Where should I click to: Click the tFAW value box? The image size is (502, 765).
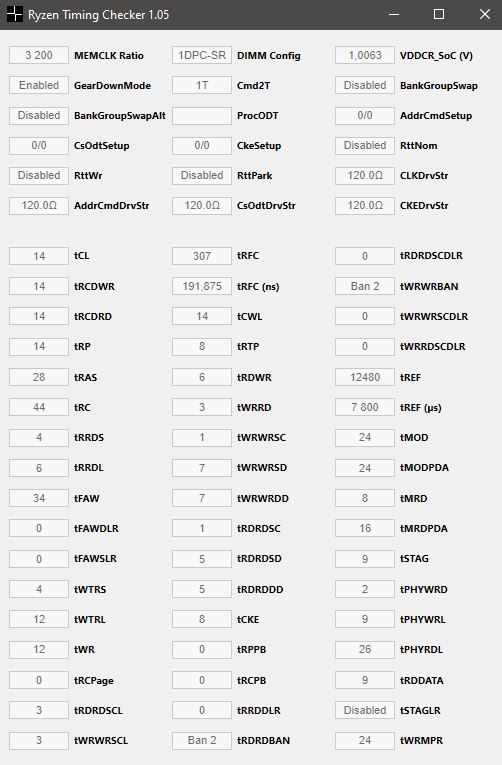coord(39,498)
